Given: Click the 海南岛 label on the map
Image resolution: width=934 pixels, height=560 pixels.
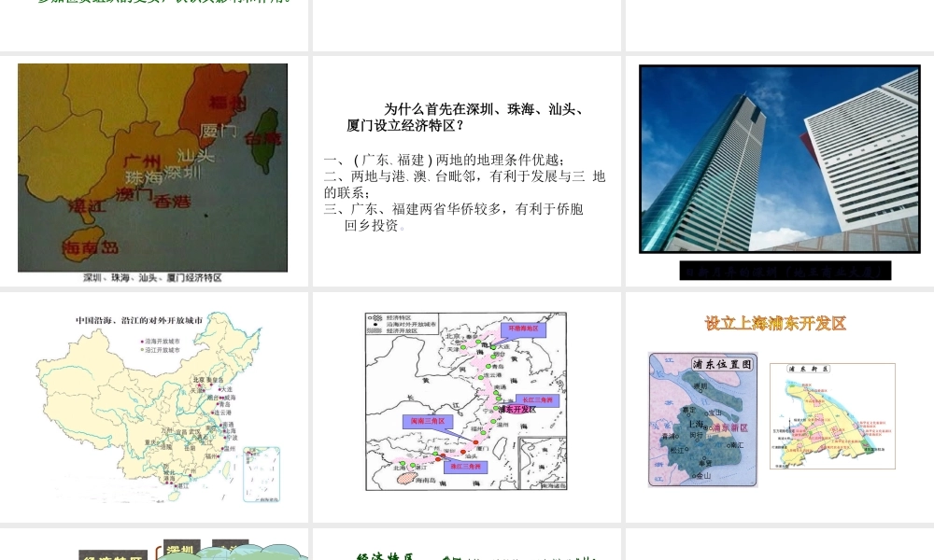Looking at the screenshot, I should click(90, 247).
